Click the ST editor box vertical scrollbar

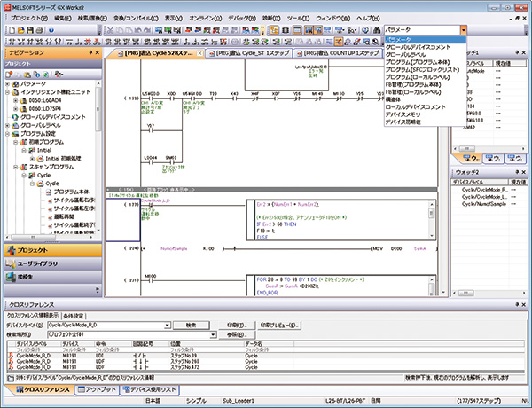pyautogui.click(x=432, y=220)
